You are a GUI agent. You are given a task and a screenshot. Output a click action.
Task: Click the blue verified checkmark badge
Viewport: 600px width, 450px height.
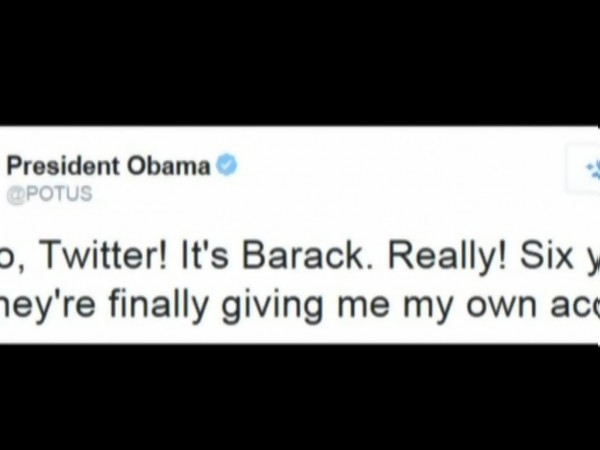pyautogui.click(x=227, y=165)
